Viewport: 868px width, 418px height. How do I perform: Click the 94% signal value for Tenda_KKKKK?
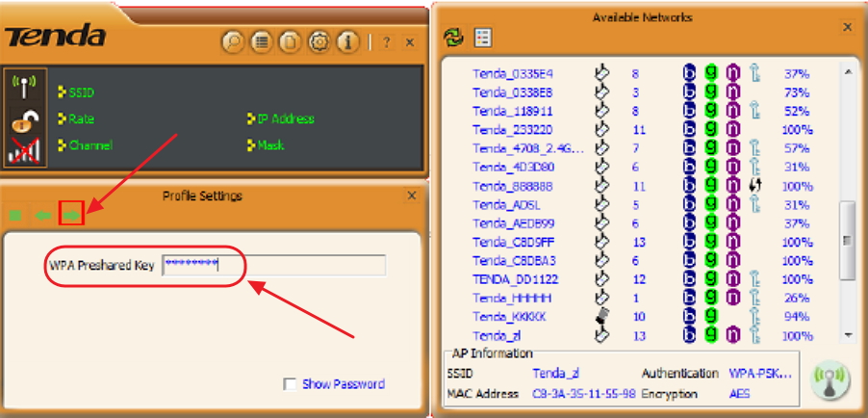click(797, 317)
